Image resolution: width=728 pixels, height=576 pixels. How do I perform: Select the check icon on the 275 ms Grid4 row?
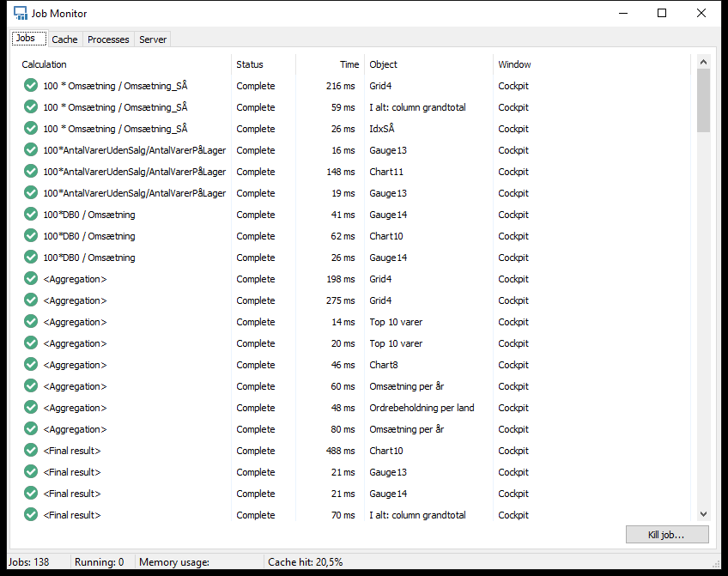[x=31, y=300]
